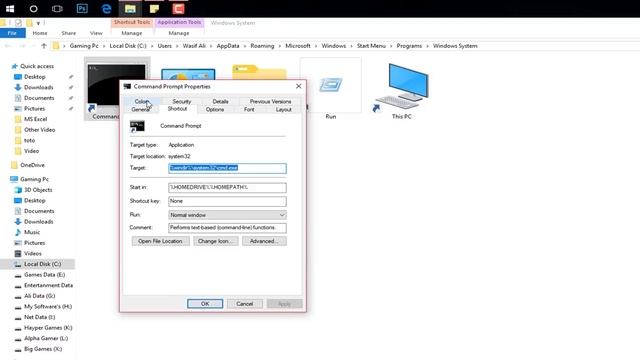Click the Shortcut key field
Viewport: 640px width, 360px height.
(227, 201)
